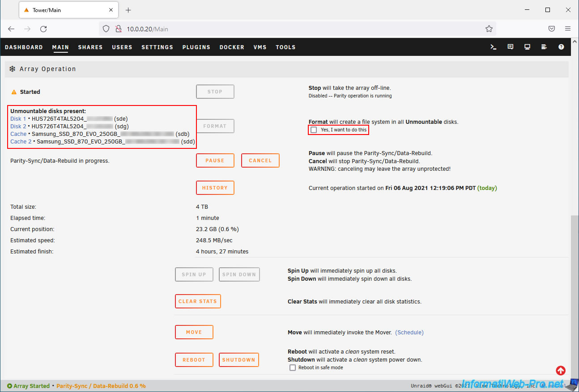579x392 pixels.
Task: Reload the page in the browser
Action: [43, 29]
